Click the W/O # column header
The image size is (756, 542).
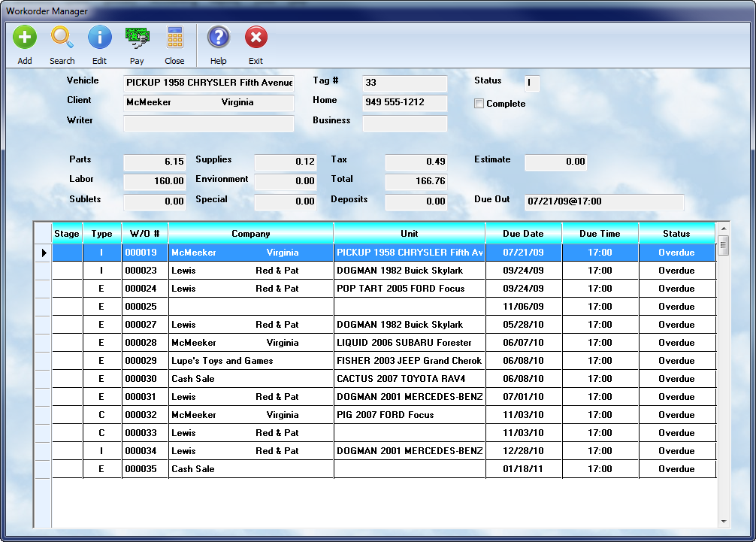pyautogui.click(x=144, y=234)
